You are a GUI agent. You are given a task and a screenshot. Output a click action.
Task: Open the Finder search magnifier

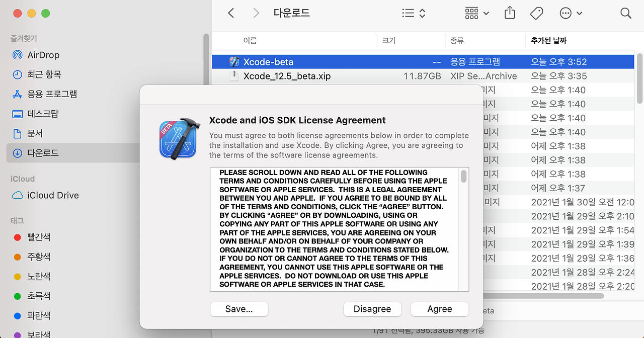626,13
